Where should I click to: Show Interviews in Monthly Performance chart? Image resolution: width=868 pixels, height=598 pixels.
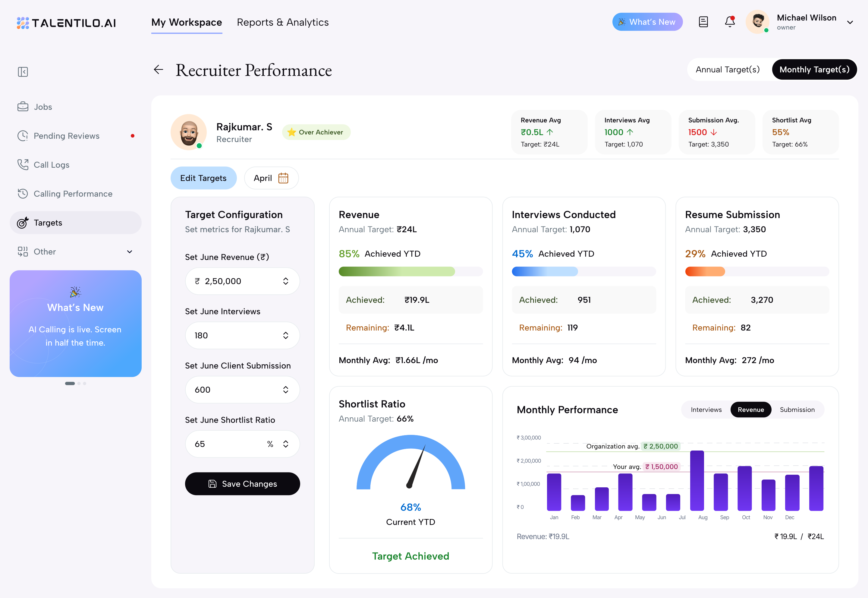tap(706, 410)
